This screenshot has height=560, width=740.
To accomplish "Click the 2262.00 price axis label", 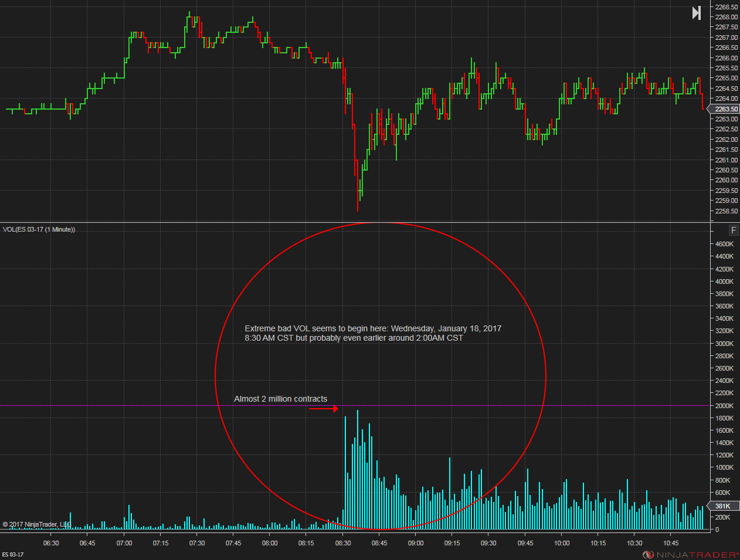I will click(x=727, y=140).
